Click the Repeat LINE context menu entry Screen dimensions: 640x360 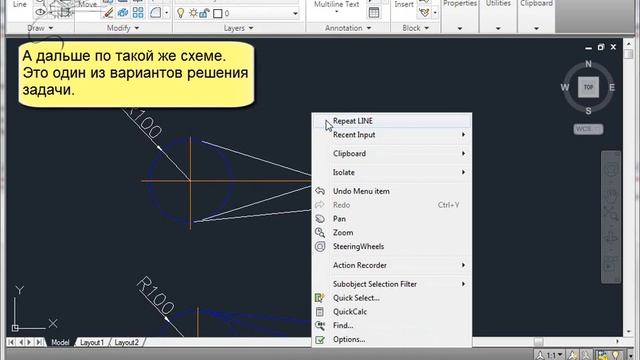point(392,121)
